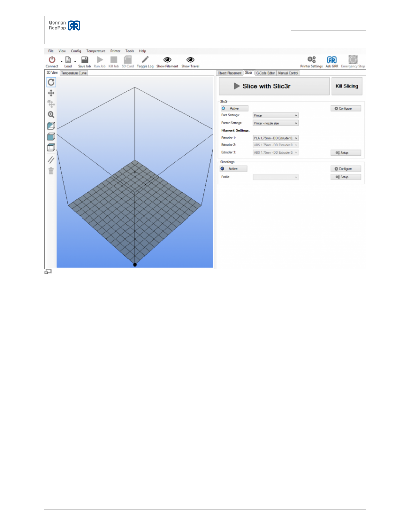Open the Help menu
This screenshot has width=411, height=532.
(142, 51)
